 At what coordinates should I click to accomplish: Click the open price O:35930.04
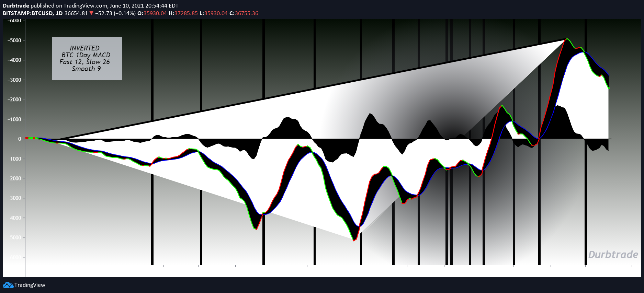click(x=152, y=13)
